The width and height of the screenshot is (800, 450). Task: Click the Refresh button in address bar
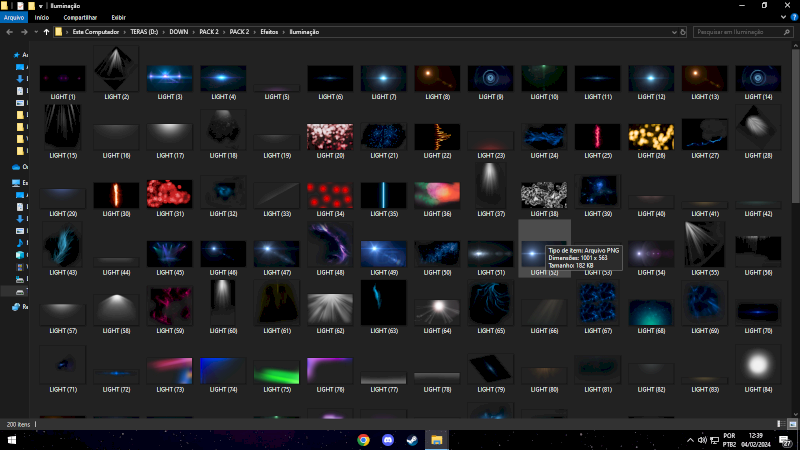tap(681, 32)
